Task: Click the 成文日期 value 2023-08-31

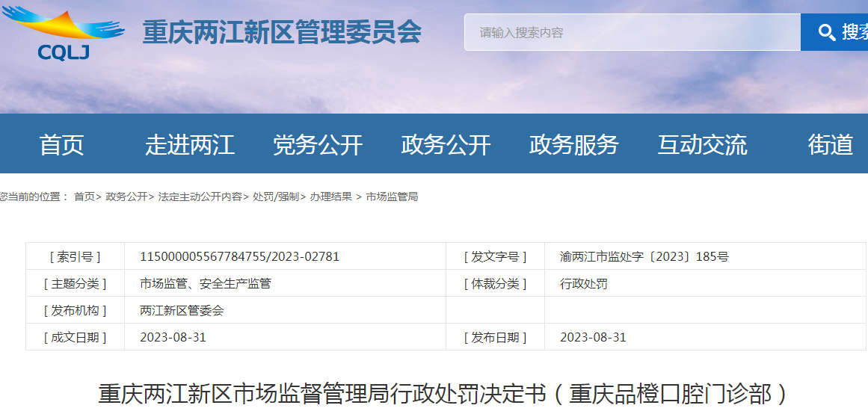Action: pyautogui.click(x=173, y=337)
